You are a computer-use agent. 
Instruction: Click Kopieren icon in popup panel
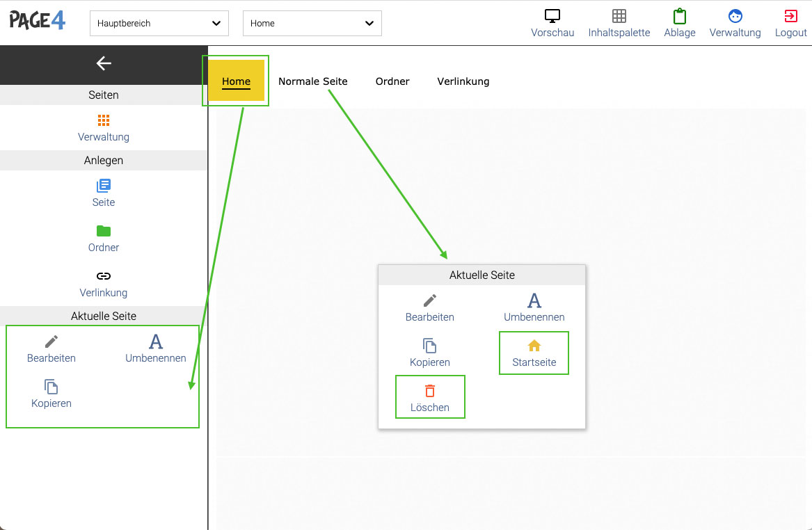[430, 346]
